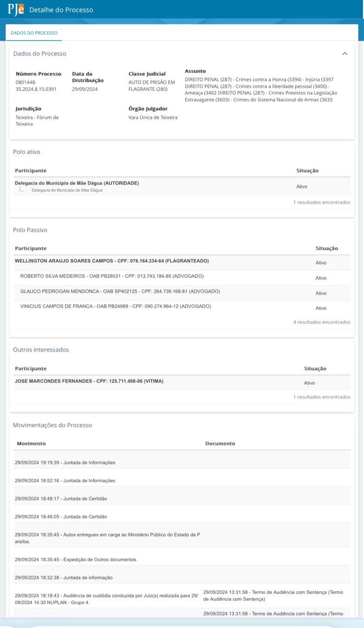The image size is (364, 628).
Task: Click the Documento column header
Action: [220, 444]
